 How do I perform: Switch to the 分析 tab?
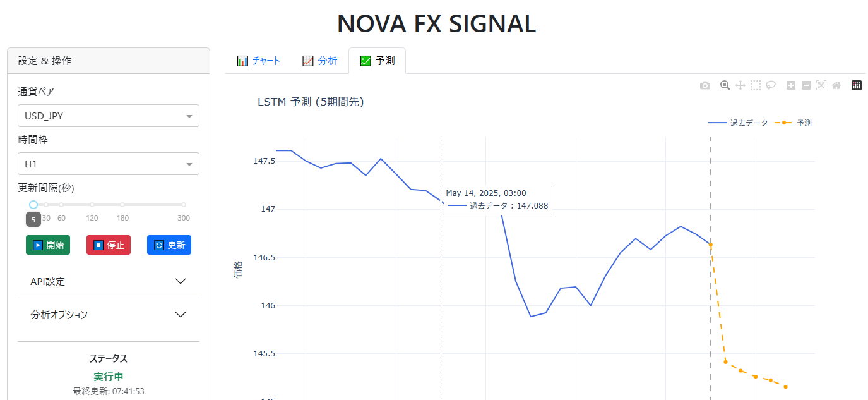click(320, 61)
